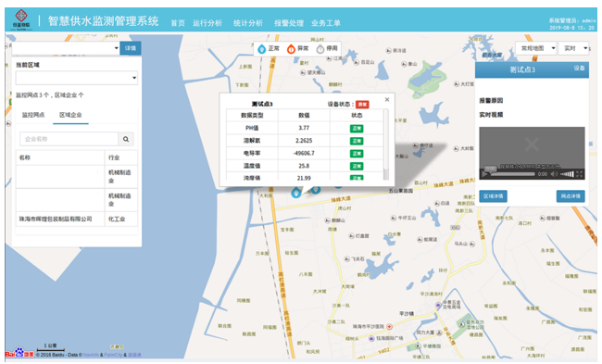Click the PalmCity link in map footer
The height and width of the screenshot is (364, 602).
click(x=113, y=355)
